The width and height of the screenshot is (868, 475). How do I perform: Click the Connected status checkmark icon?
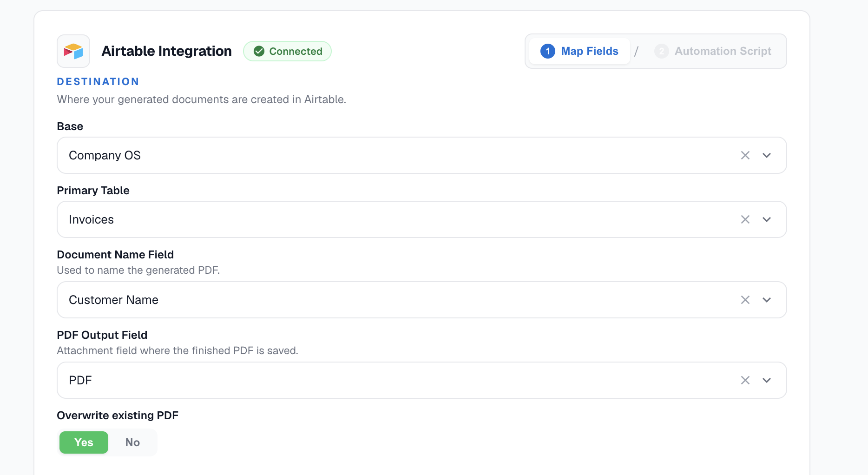click(259, 51)
